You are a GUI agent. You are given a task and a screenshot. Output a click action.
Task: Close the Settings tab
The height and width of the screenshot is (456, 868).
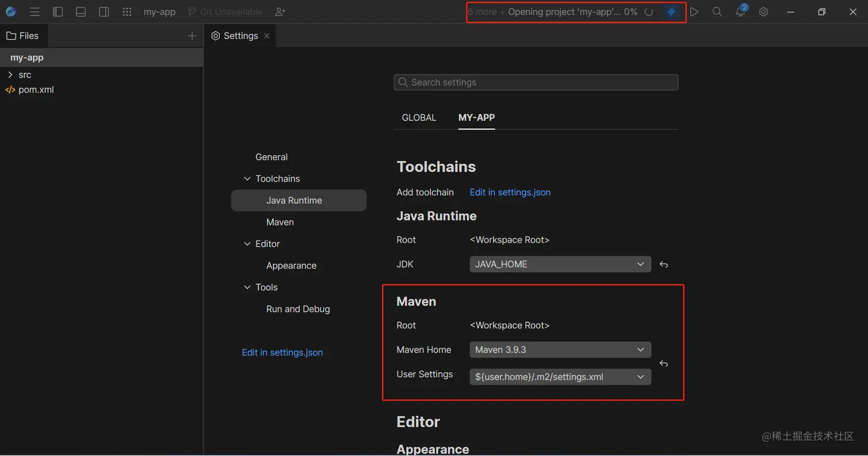266,36
